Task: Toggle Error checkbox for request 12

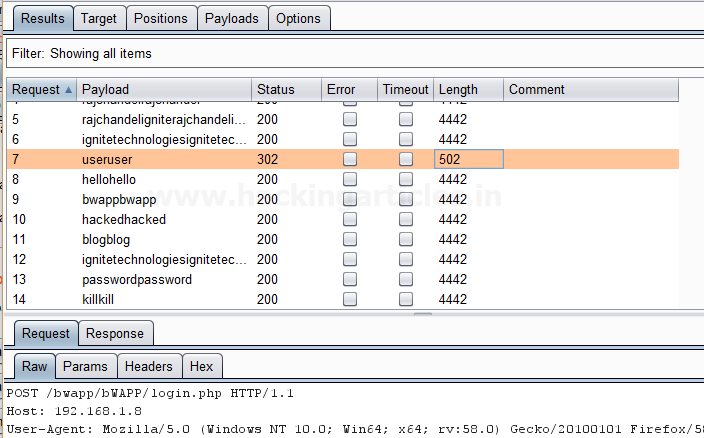Action: 350,259
